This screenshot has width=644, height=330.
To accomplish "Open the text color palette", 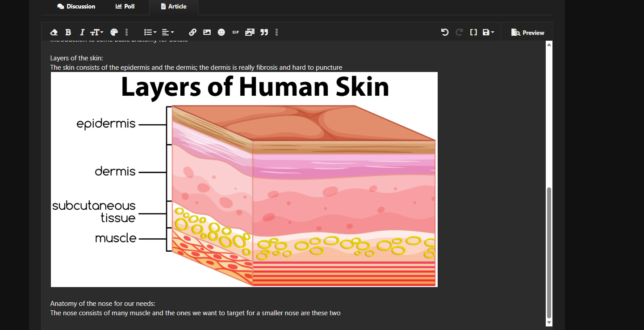I will (114, 32).
